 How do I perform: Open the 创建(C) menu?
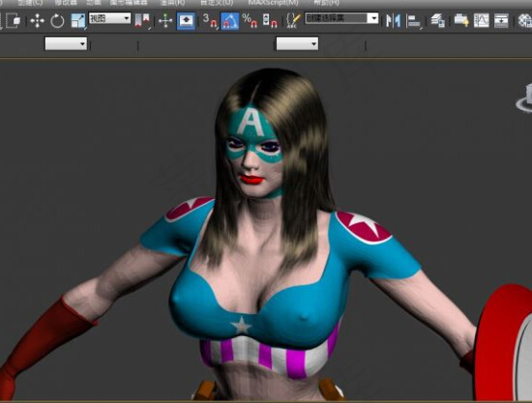pyautogui.click(x=31, y=3)
